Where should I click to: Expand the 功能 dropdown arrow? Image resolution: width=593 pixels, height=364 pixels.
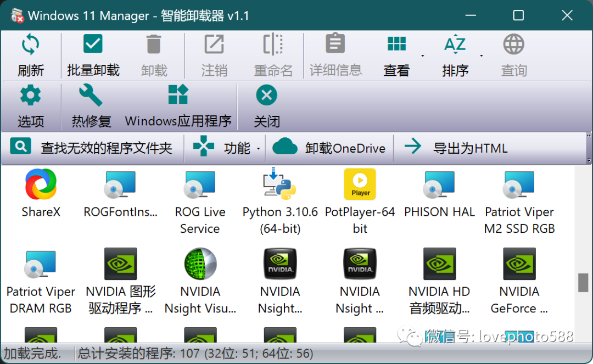coord(258,149)
